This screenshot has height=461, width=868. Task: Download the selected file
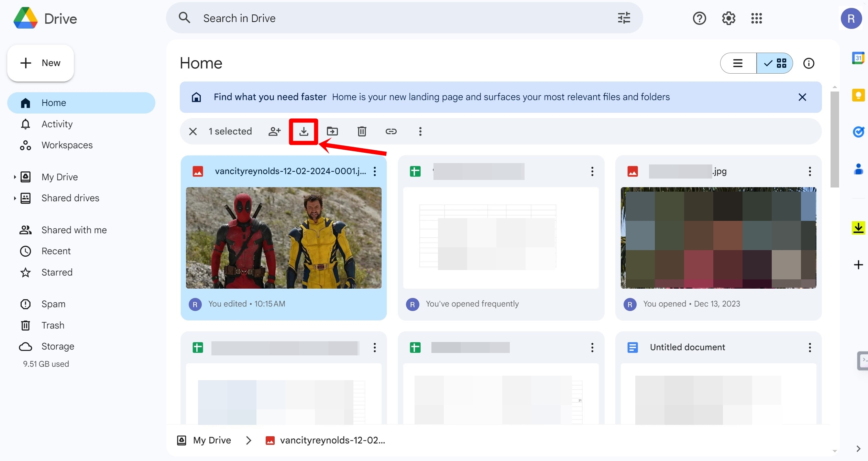304,131
